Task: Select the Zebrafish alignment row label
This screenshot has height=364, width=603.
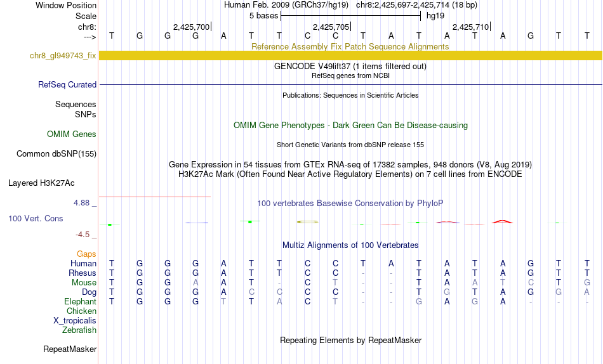Action: coord(79,330)
